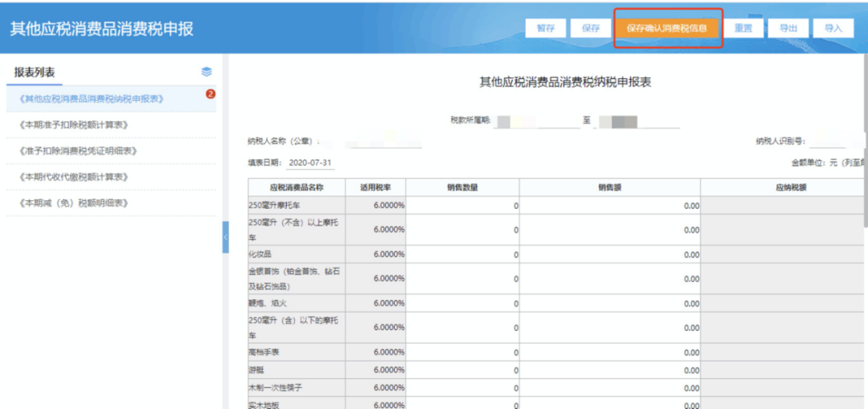The image size is (868, 409).
Task: Click 保存确认消费税信息 button
Action: coord(666,29)
